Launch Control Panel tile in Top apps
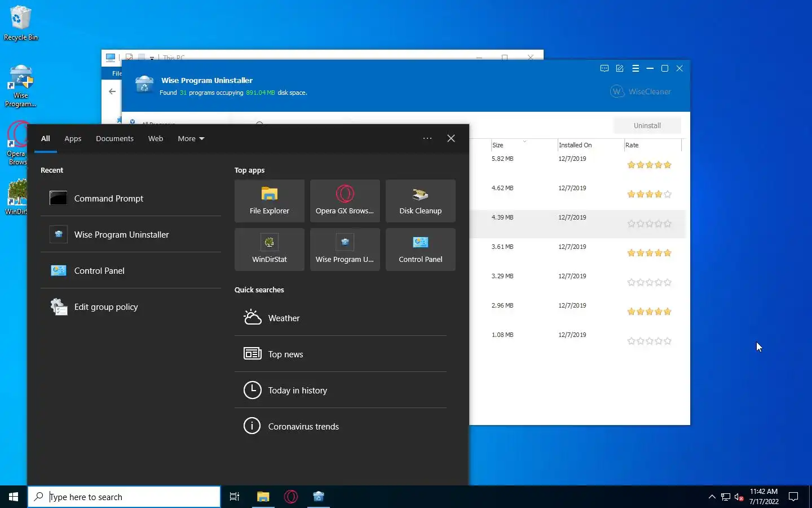Screen dimensions: 812x508 point(421,249)
